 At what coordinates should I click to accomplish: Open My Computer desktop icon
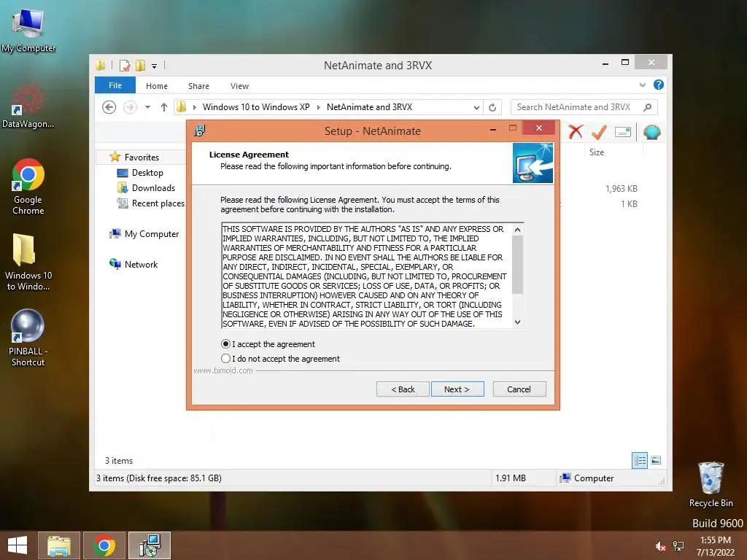[x=28, y=29]
